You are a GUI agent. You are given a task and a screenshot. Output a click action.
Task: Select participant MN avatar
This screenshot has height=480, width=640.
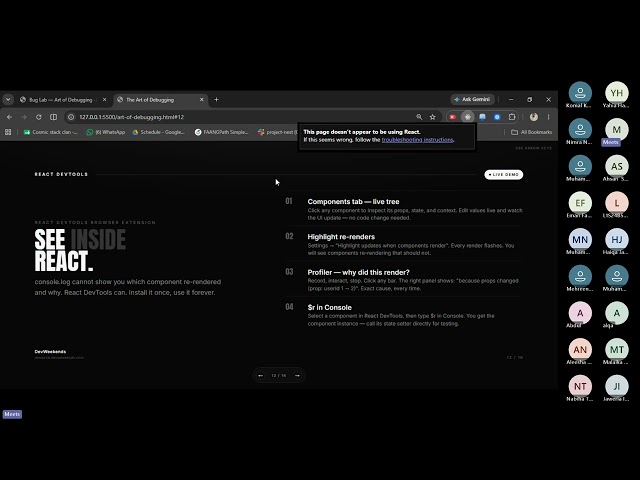pyautogui.click(x=580, y=240)
